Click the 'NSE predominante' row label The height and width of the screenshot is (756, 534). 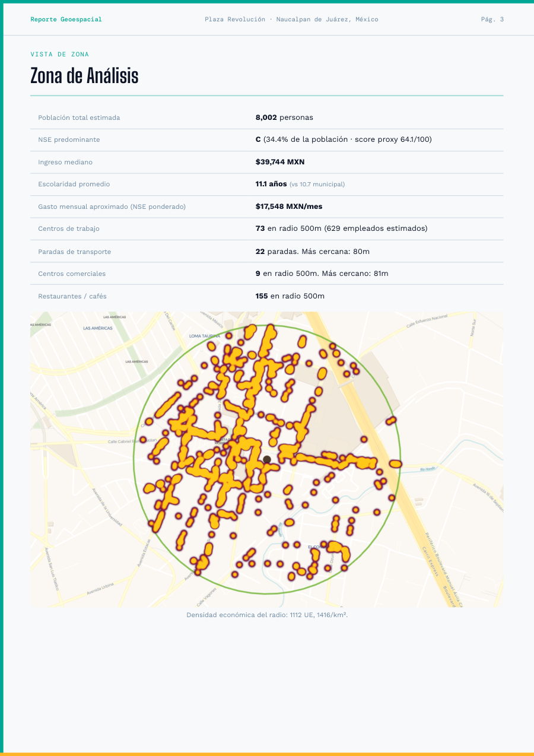(x=69, y=140)
